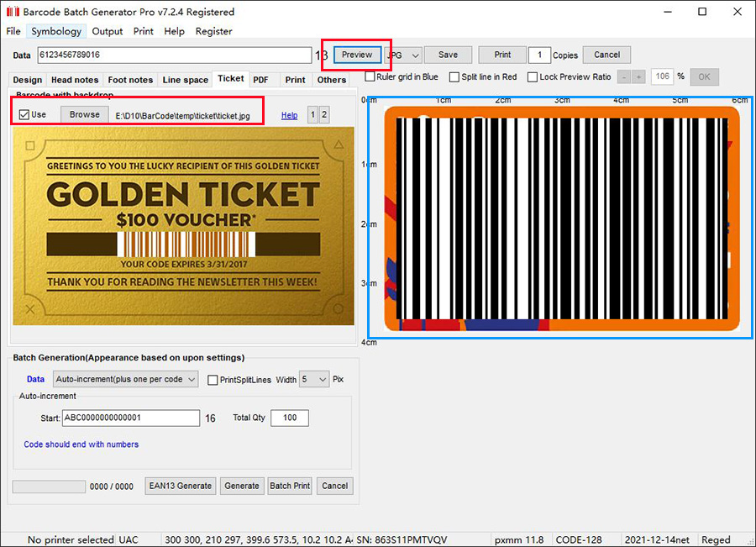Click the Cancel button in Batch Generation

click(x=334, y=486)
